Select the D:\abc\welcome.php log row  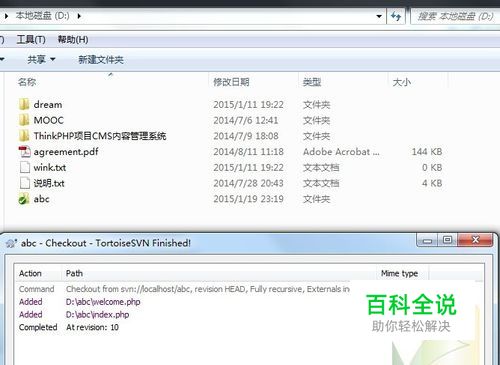pyautogui.click(x=79, y=302)
